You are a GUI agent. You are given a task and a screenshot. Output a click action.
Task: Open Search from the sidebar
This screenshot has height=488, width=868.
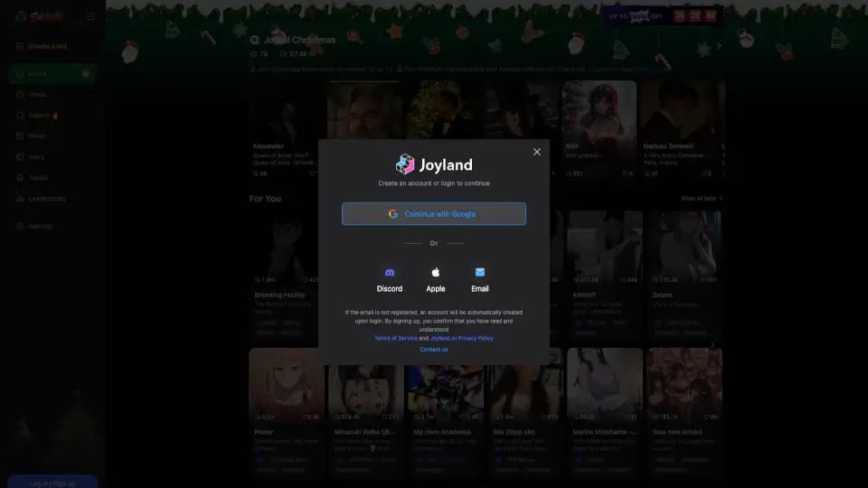point(40,116)
